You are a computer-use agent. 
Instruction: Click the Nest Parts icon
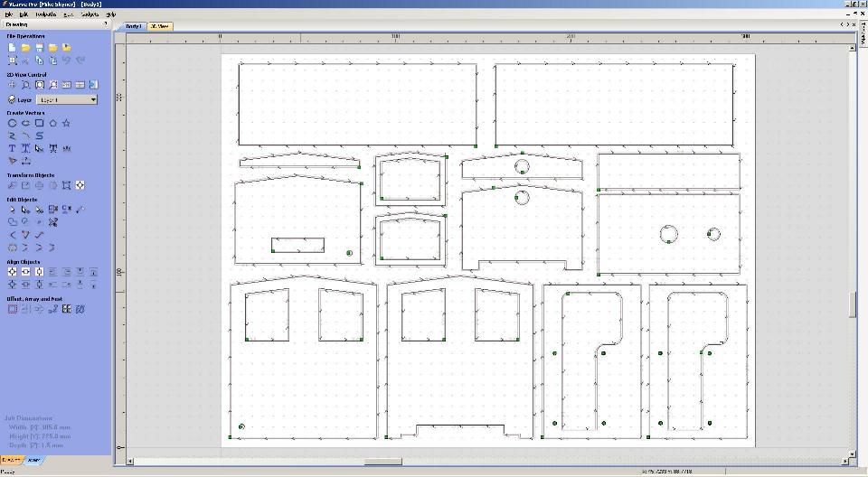coord(80,309)
